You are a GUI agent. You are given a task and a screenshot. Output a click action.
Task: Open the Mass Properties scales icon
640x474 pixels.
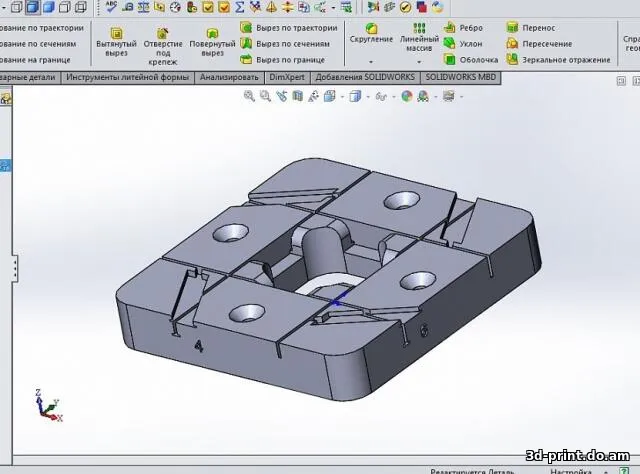click(143, 7)
